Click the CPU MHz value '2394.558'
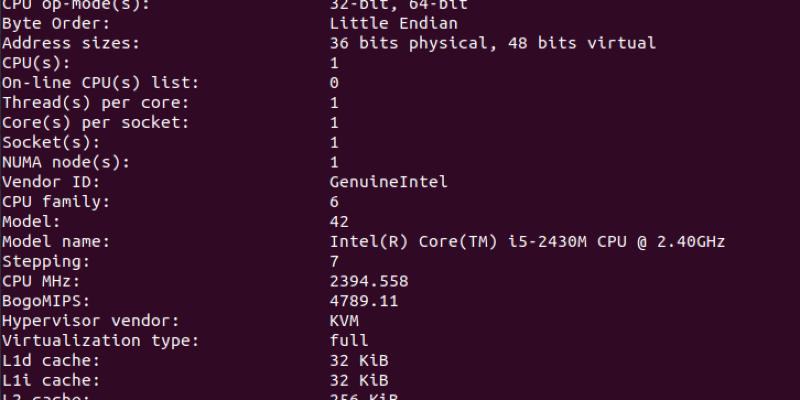This screenshot has width=800, height=400. click(x=368, y=281)
